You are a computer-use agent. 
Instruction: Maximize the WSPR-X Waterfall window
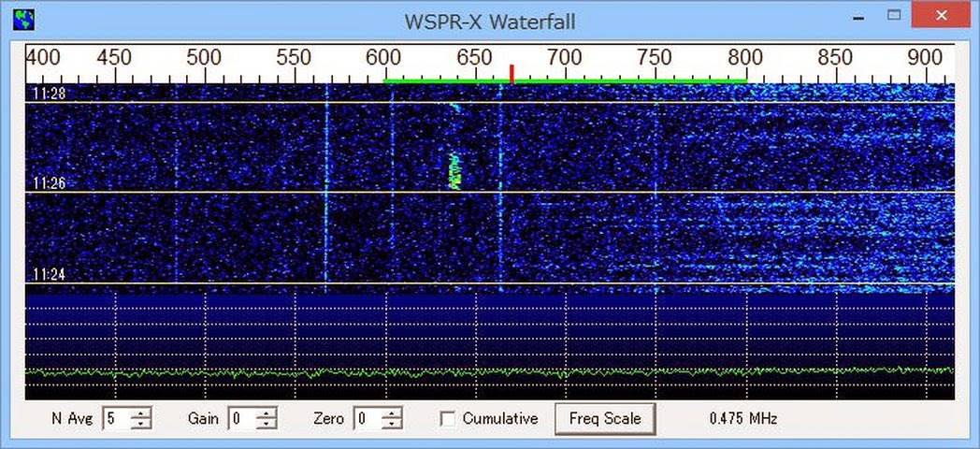(894, 16)
